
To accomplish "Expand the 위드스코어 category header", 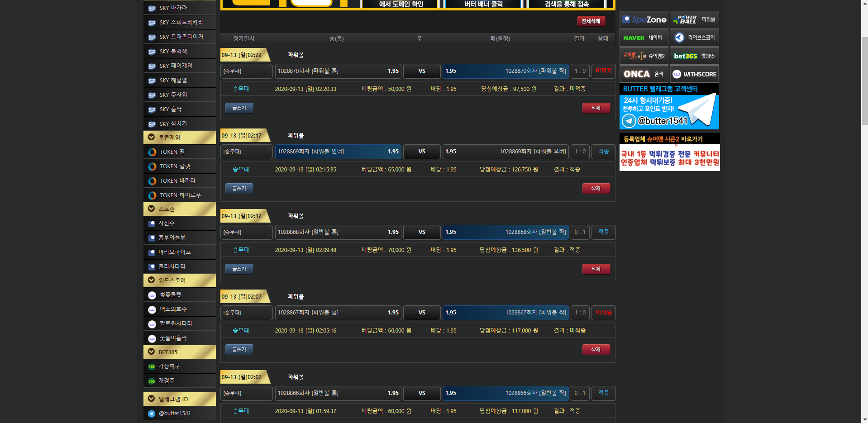I will pos(180,280).
